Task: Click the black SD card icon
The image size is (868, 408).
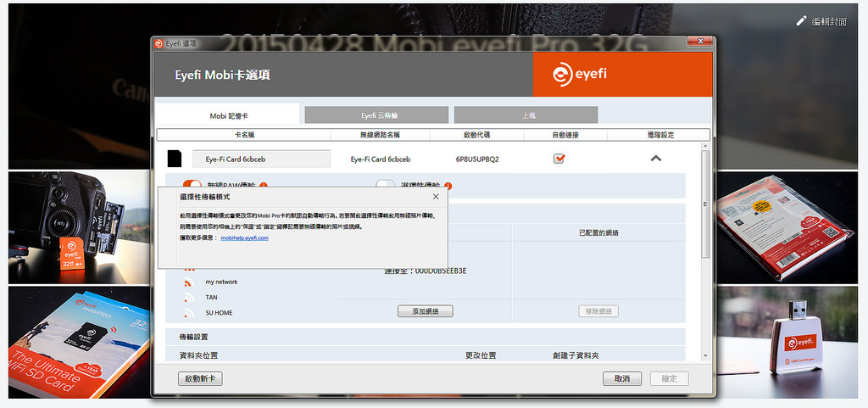Action: pos(175,159)
